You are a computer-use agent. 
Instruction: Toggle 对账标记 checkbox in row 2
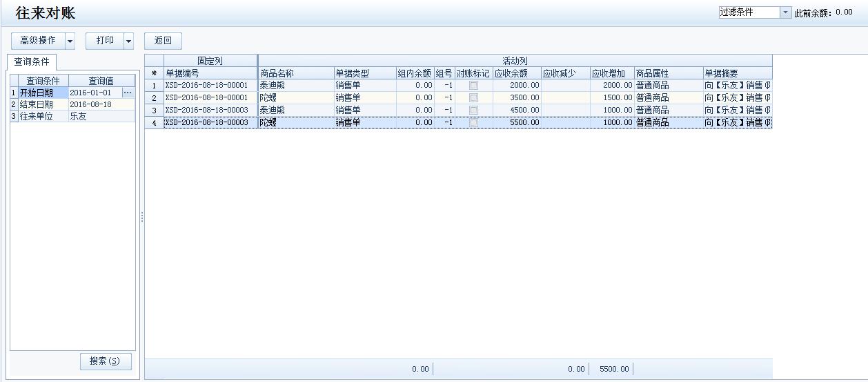coord(473,98)
